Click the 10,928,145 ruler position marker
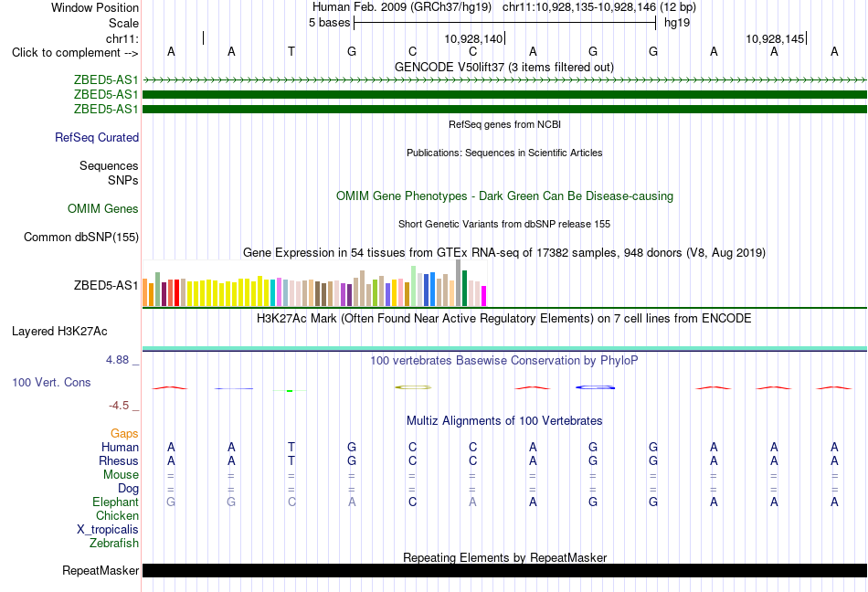This screenshot has width=868, height=592. (x=775, y=38)
